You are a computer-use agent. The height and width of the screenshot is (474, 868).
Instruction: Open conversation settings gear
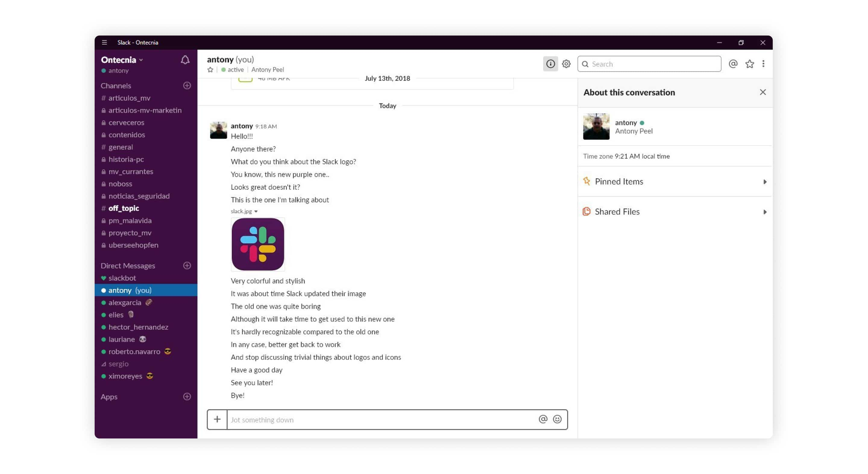point(565,64)
